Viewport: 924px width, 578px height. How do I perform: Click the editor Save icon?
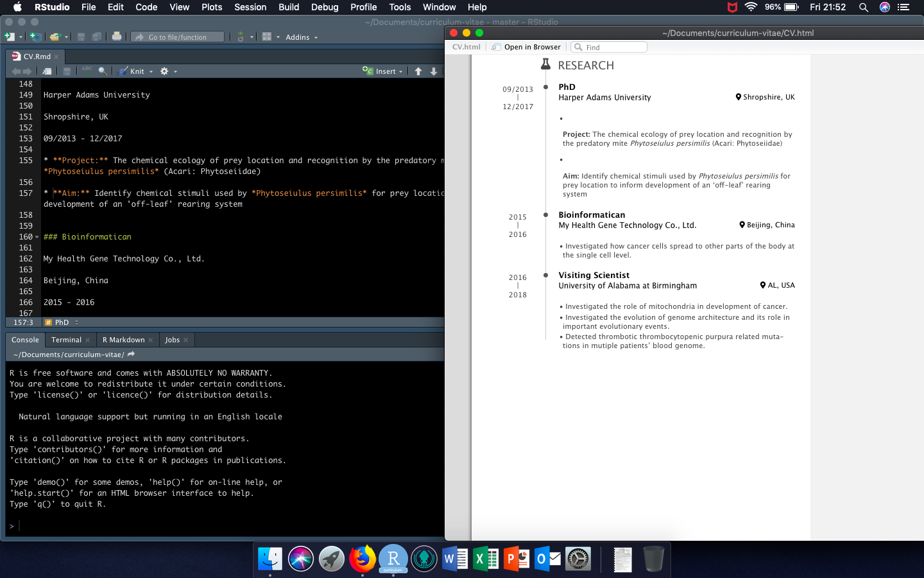[67, 71]
